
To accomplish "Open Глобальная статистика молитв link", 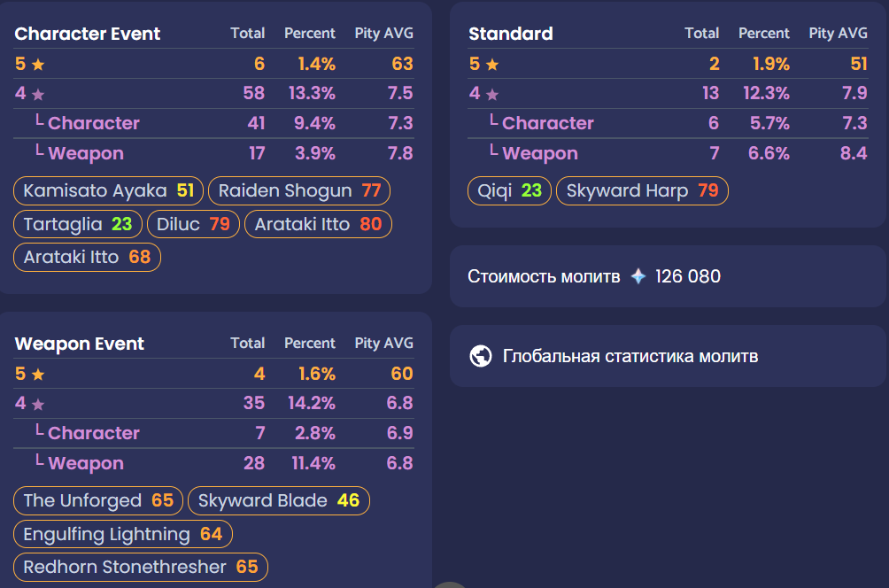I will (x=630, y=356).
